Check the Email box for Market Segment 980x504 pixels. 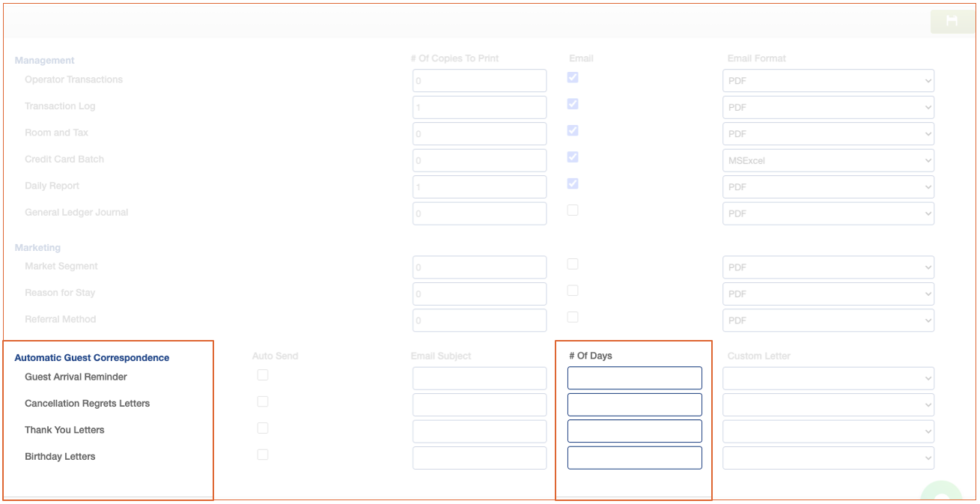pos(573,264)
